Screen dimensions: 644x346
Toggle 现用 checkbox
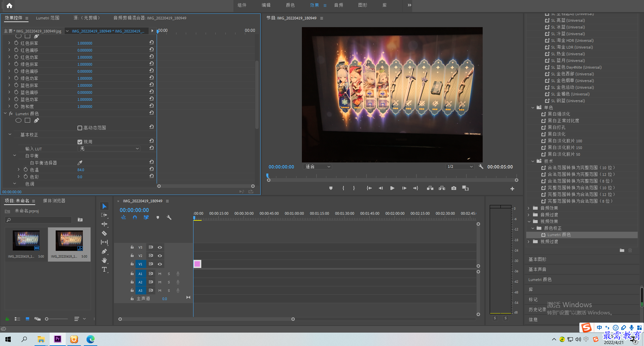click(80, 142)
